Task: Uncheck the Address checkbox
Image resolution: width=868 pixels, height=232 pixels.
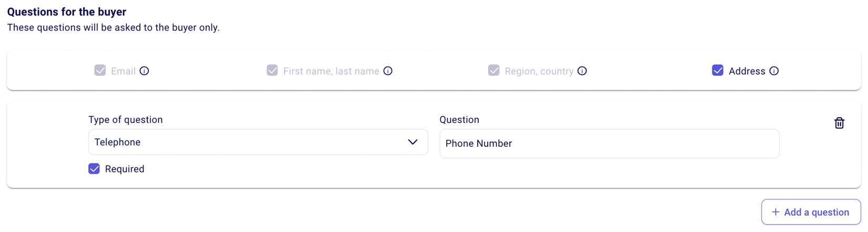Action: click(x=718, y=70)
